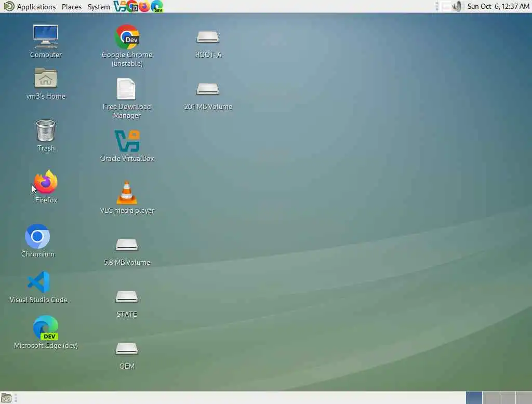Open the Applications menu
The image size is (532, 404).
point(30,6)
